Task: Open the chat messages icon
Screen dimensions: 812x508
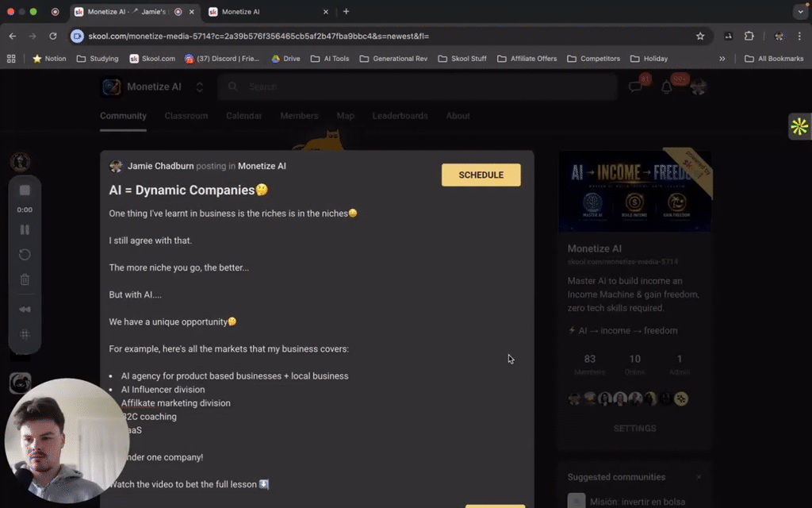Action: tap(635, 87)
